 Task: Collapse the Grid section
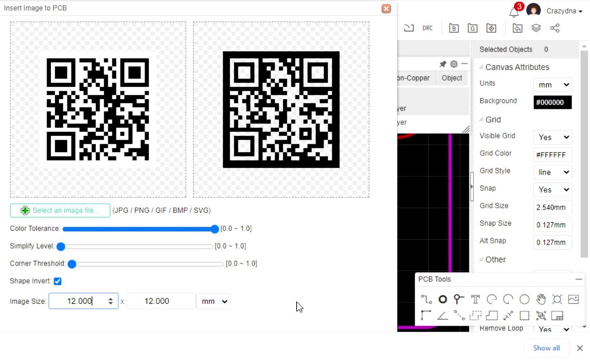(481, 119)
